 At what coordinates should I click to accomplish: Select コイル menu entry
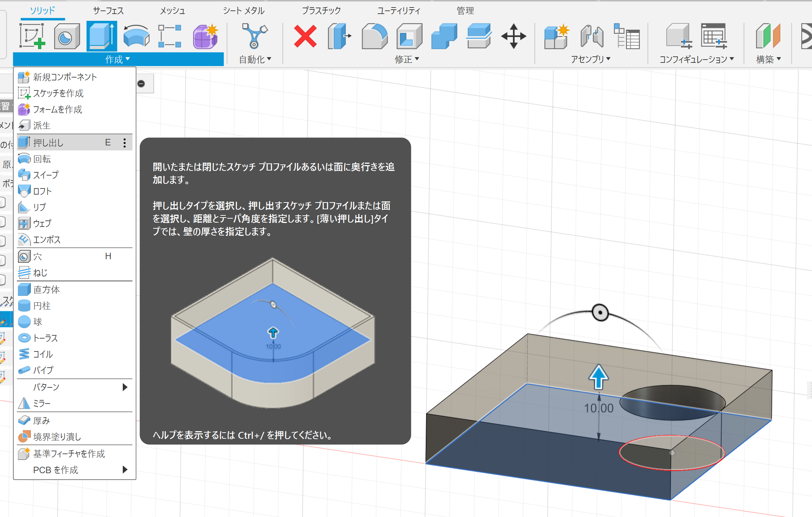75,354
